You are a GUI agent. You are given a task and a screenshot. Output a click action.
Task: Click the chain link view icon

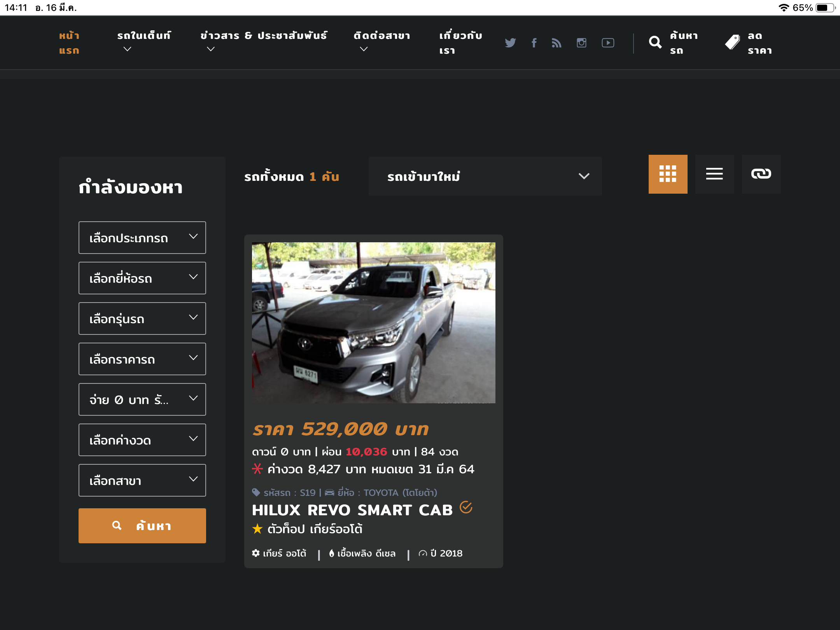click(761, 174)
